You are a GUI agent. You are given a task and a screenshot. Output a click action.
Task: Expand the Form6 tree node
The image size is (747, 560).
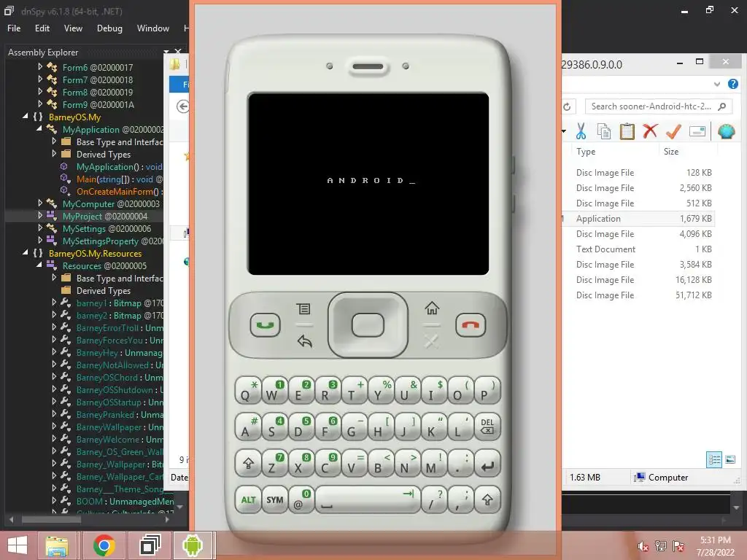click(x=40, y=67)
